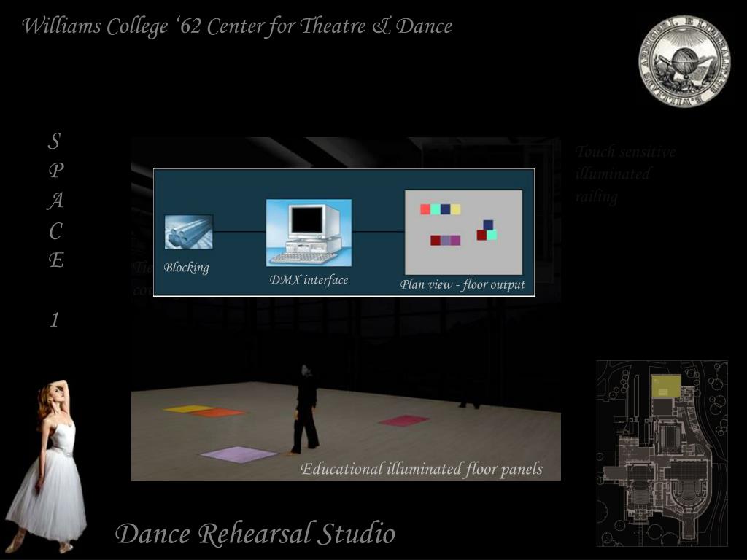Click the Dance Rehearsal Studio title

(255, 534)
